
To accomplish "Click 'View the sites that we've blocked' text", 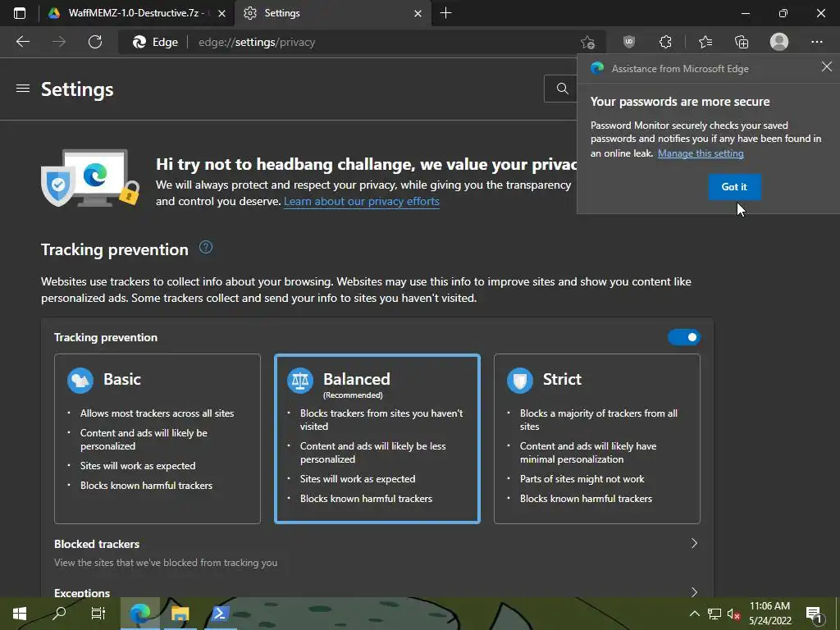I will coord(166,563).
